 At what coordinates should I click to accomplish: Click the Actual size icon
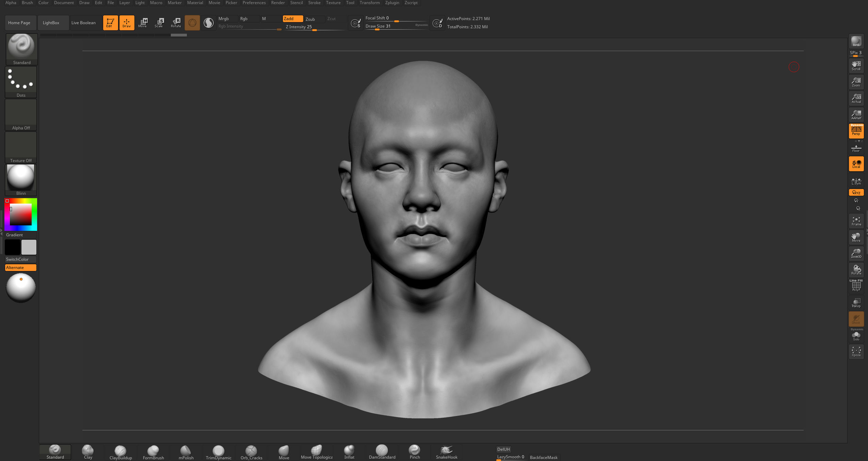pos(856,98)
